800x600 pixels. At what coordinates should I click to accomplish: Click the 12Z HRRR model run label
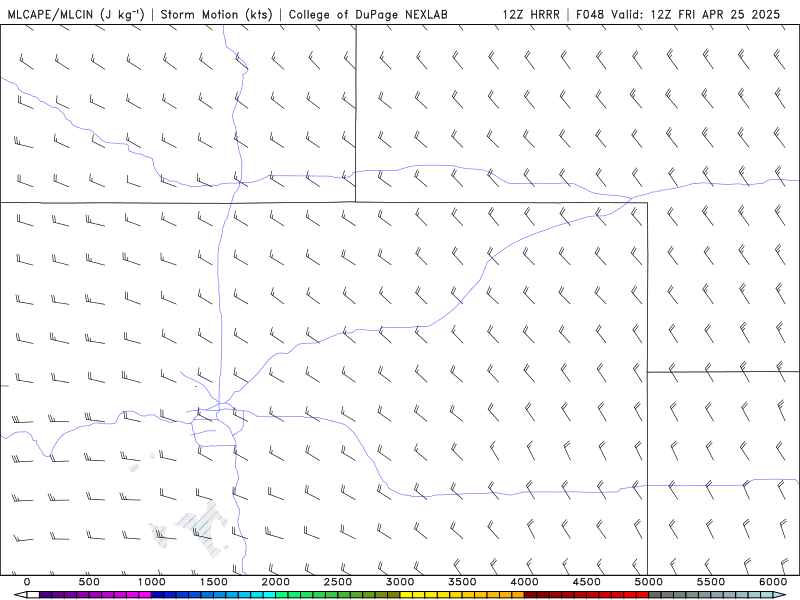click(x=531, y=15)
